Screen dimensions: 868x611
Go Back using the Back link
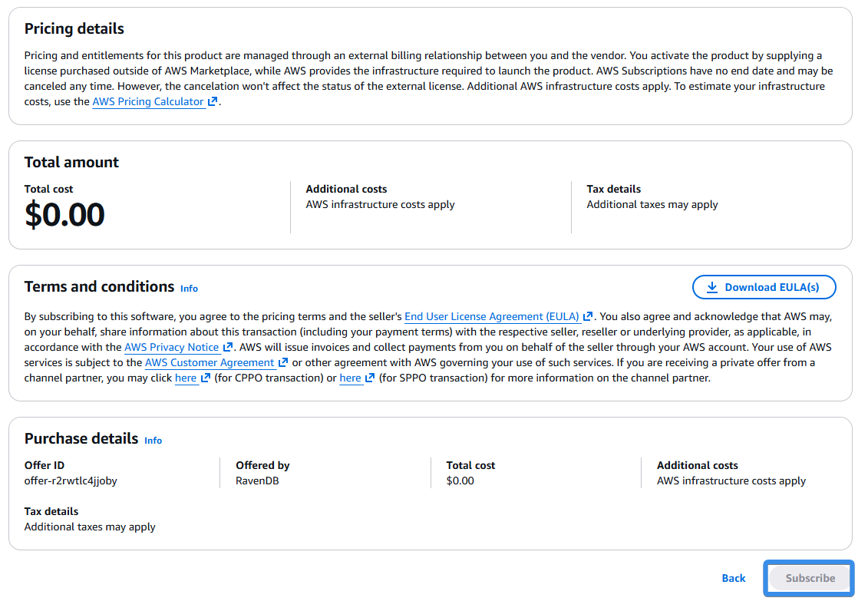tap(734, 578)
